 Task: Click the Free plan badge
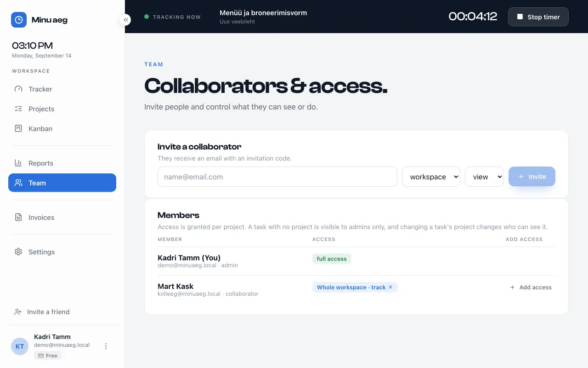coord(48,356)
